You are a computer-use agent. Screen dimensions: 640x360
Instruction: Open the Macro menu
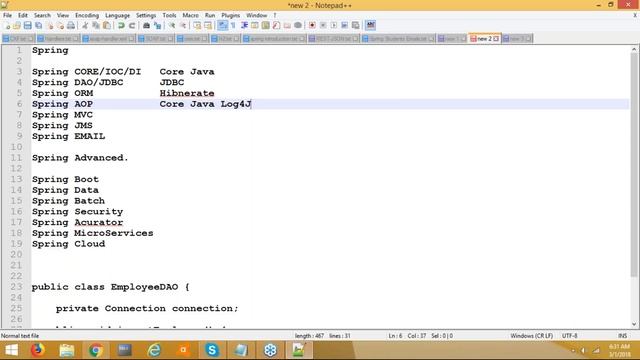tap(190, 15)
